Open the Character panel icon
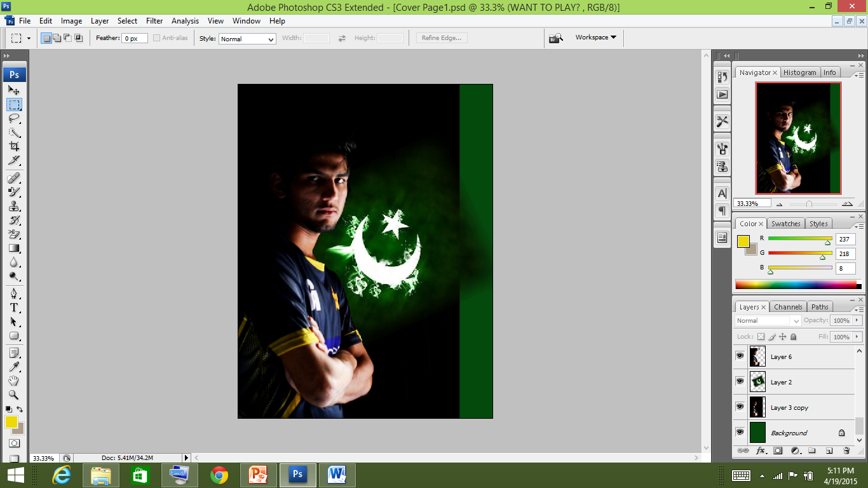Viewport: 868px width, 488px height. 722,193
